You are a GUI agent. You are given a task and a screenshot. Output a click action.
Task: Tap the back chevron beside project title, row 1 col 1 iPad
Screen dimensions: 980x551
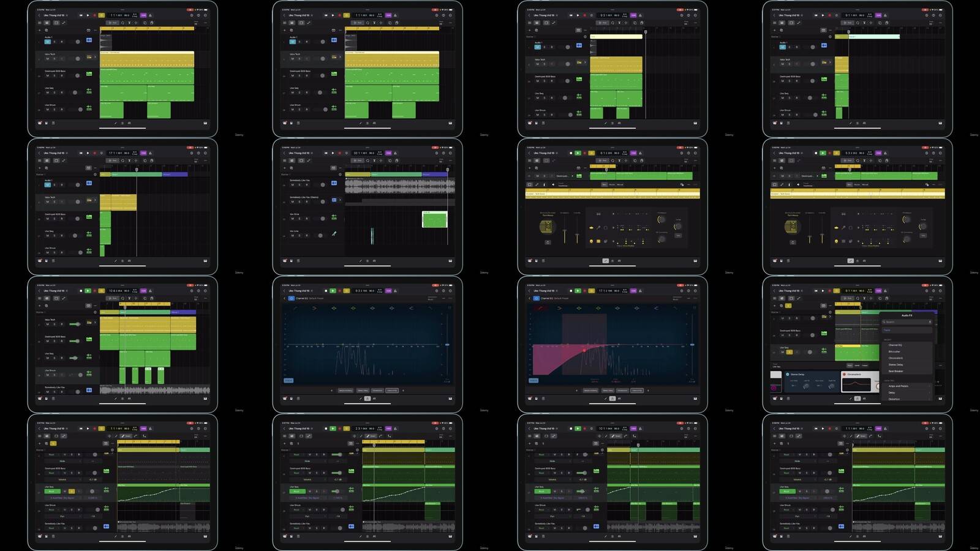tap(39, 15)
